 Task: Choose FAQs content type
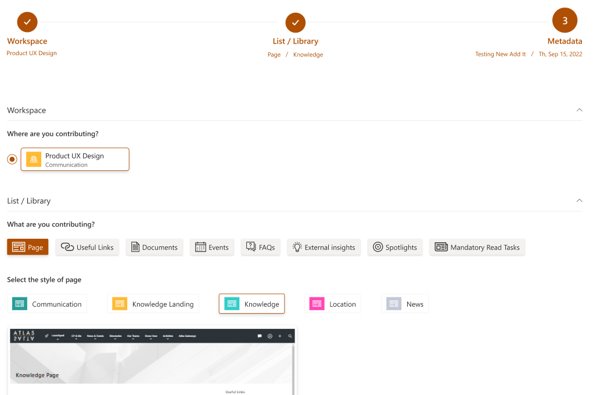coord(261,247)
